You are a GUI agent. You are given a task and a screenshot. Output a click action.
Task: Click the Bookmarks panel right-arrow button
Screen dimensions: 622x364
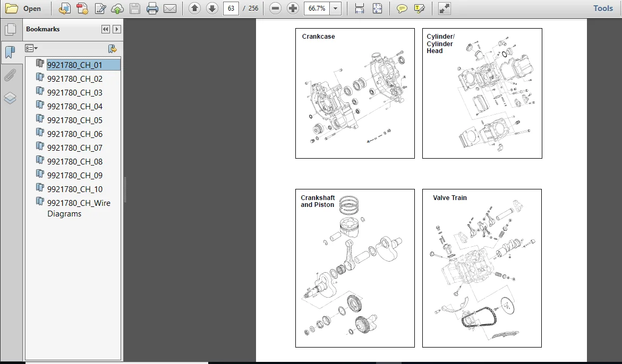tap(117, 29)
